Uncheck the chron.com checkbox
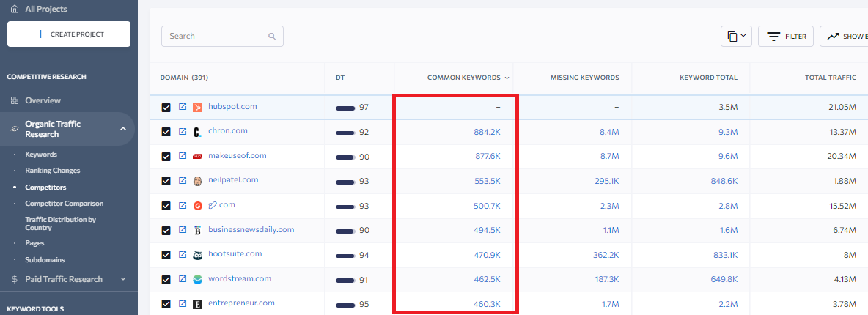868x315 pixels. pyautogui.click(x=166, y=132)
